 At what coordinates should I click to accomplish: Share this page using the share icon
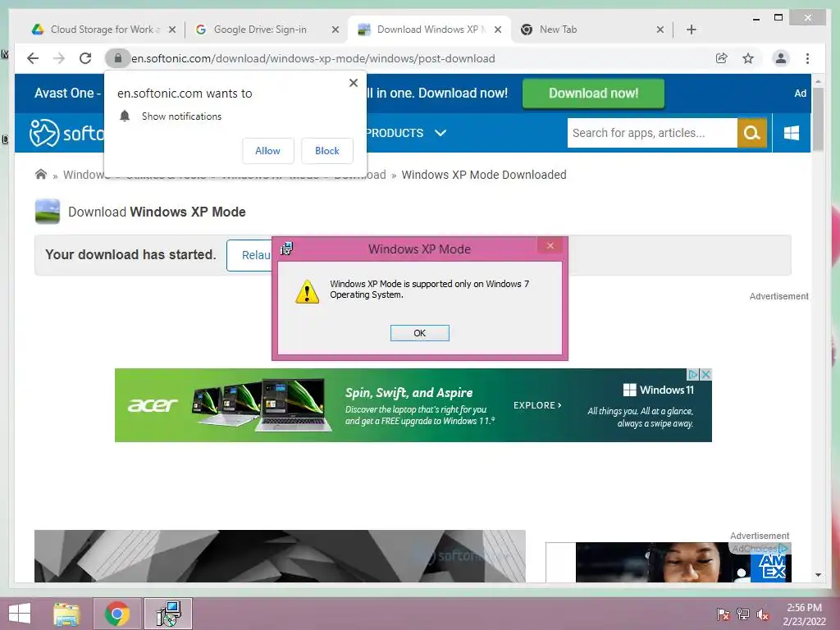coord(722,58)
